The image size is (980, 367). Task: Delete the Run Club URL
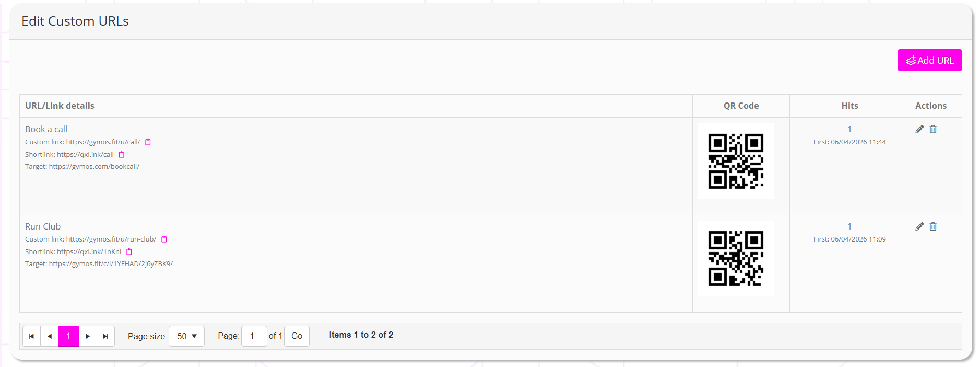[x=933, y=226]
